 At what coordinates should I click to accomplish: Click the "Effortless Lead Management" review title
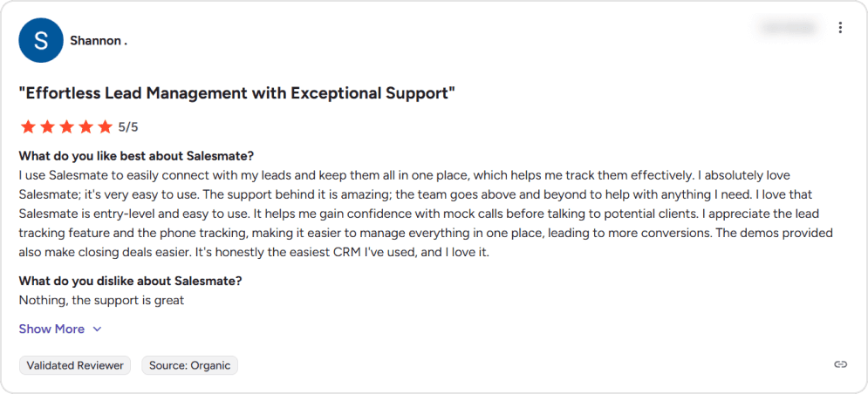pyautogui.click(x=237, y=92)
